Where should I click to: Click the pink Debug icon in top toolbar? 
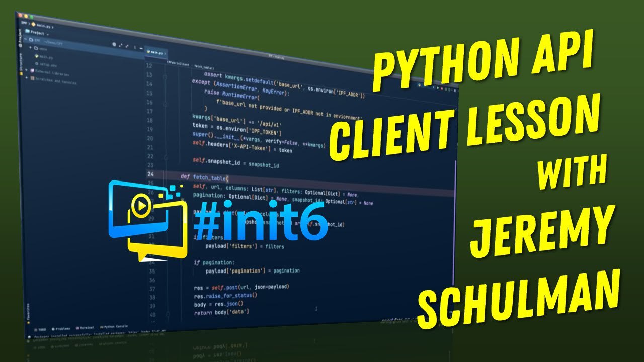(442, 88)
